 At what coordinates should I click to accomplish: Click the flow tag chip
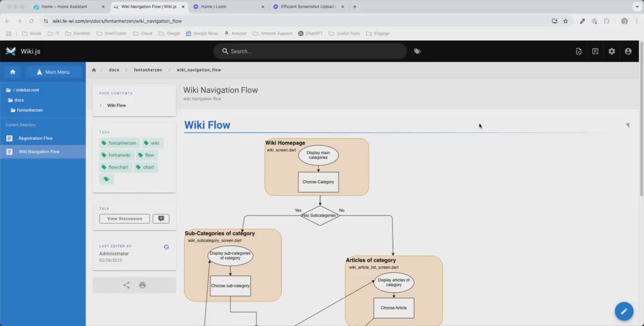(145, 155)
